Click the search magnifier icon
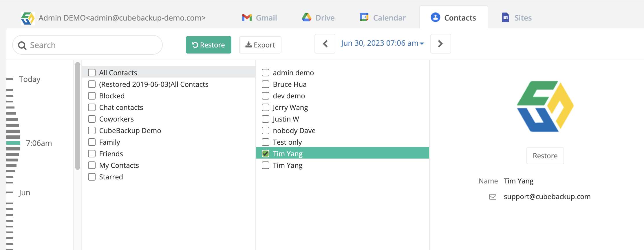This screenshot has width=644, height=250. coord(22,45)
